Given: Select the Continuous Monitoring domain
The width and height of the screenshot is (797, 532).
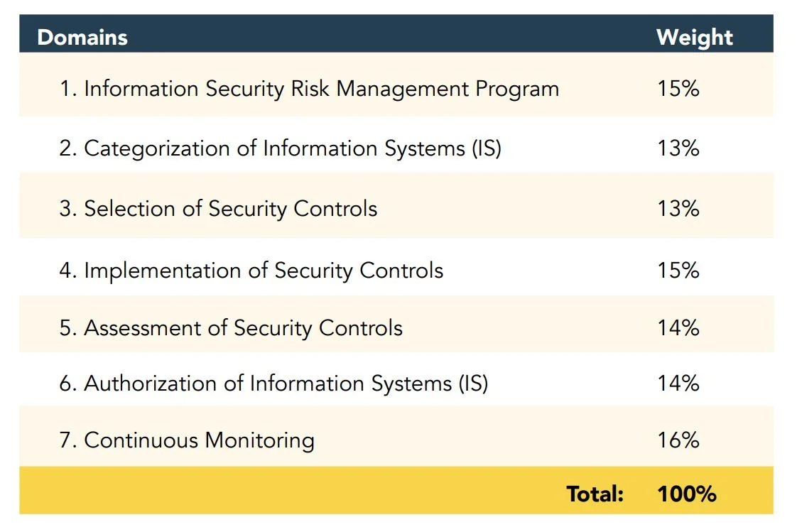Looking at the screenshot, I should [199, 440].
